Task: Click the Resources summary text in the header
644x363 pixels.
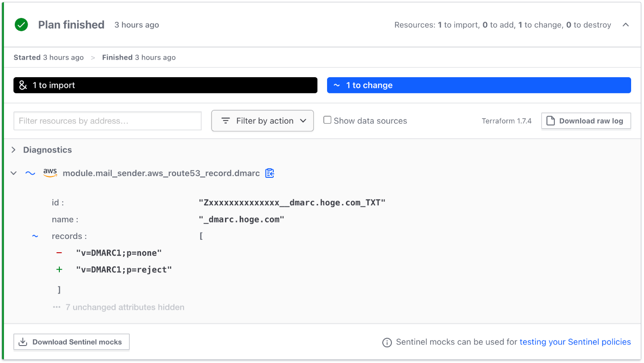Action: point(503,25)
